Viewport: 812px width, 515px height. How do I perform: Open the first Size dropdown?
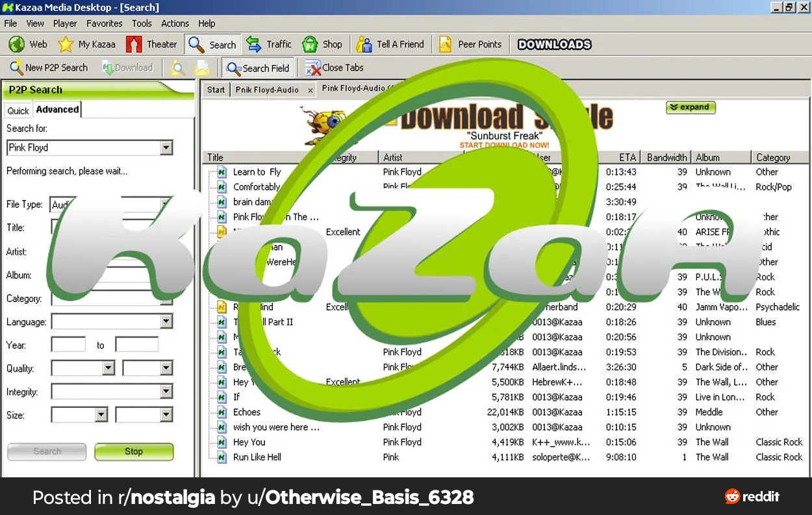[101, 415]
